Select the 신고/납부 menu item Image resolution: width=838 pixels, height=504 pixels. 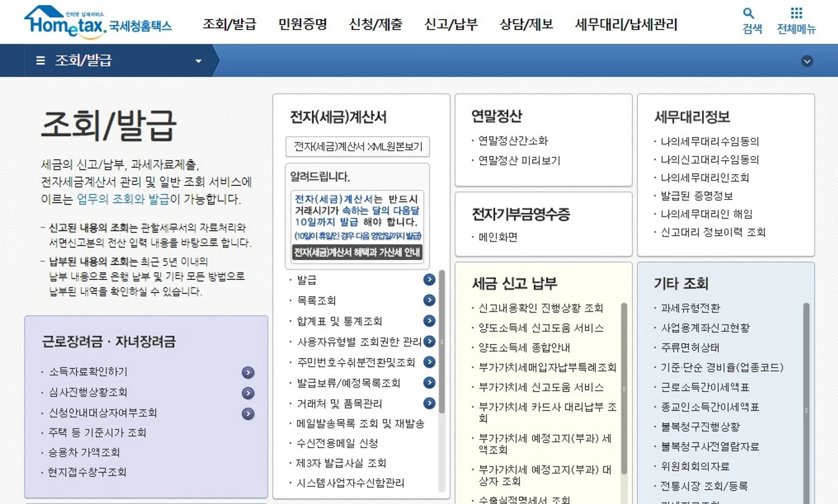click(451, 25)
